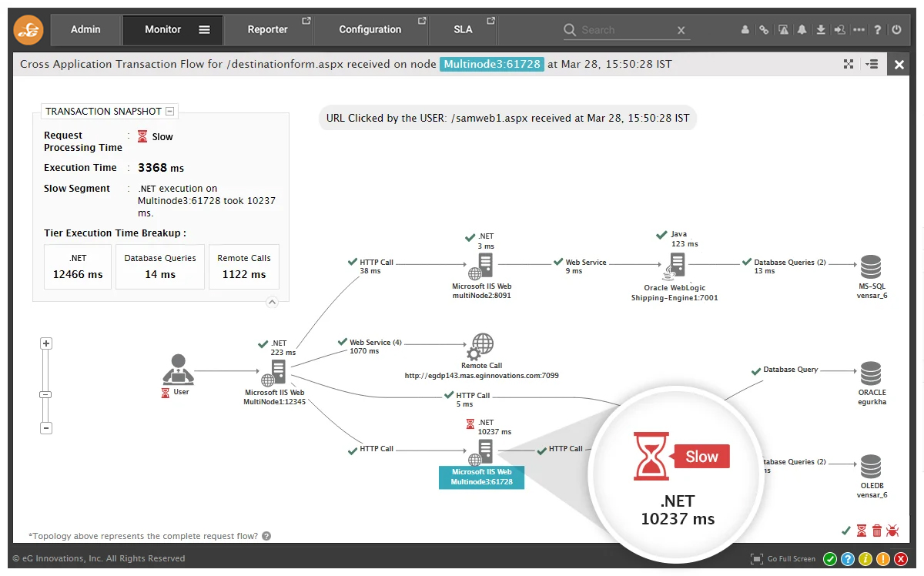
Task: Open the Configuration tab
Action: point(370,30)
